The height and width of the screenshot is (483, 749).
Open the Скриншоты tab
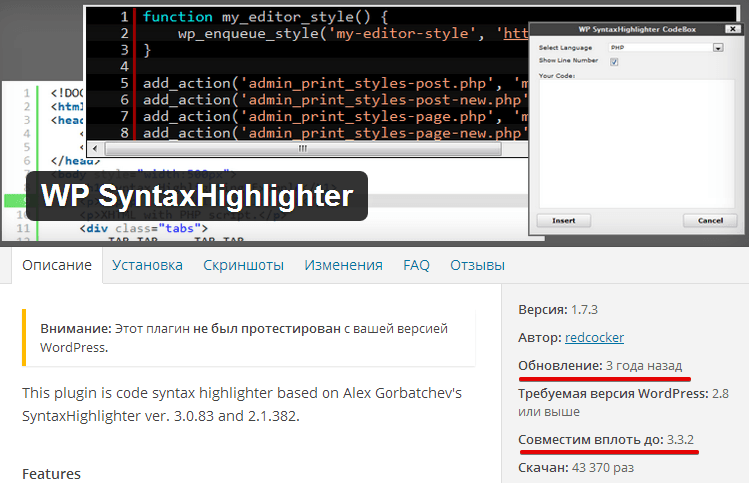coord(243,265)
